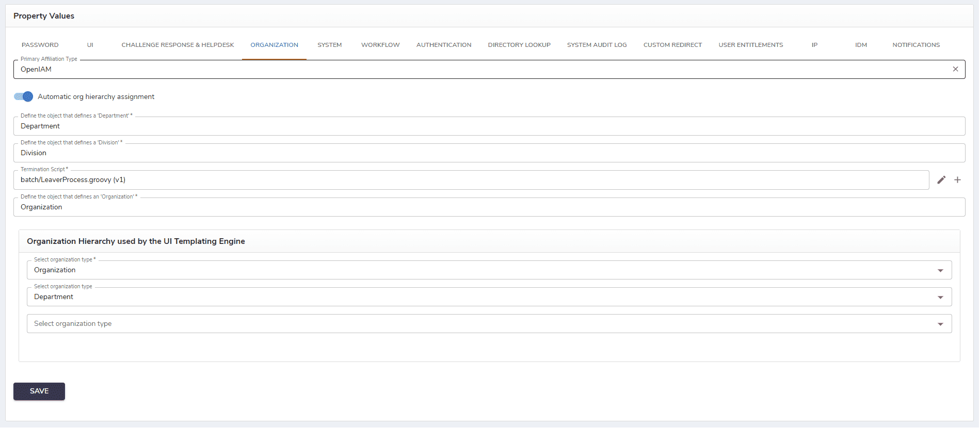Add a new Termination Script with plus icon
This screenshot has width=980, height=428.
tap(957, 180)
